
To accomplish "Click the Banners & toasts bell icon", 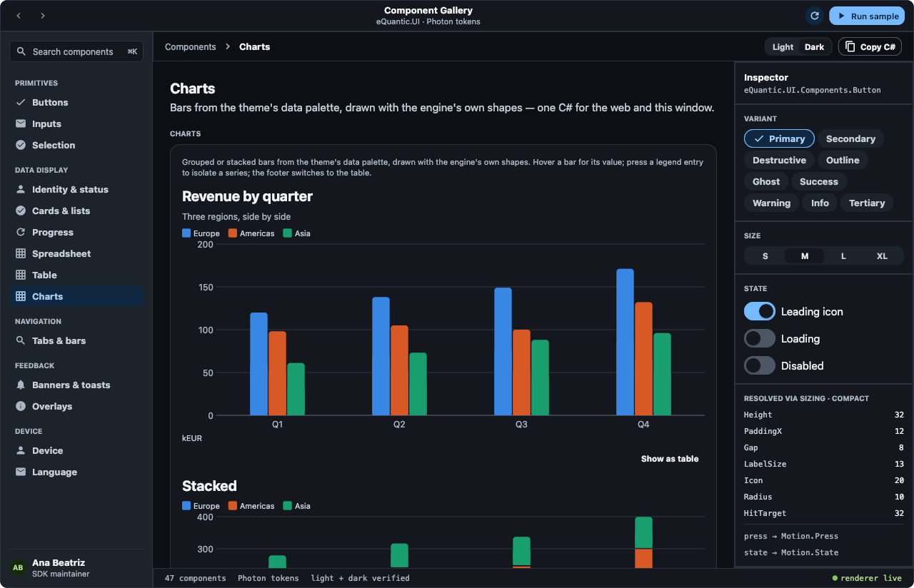I will pos(21,385).
